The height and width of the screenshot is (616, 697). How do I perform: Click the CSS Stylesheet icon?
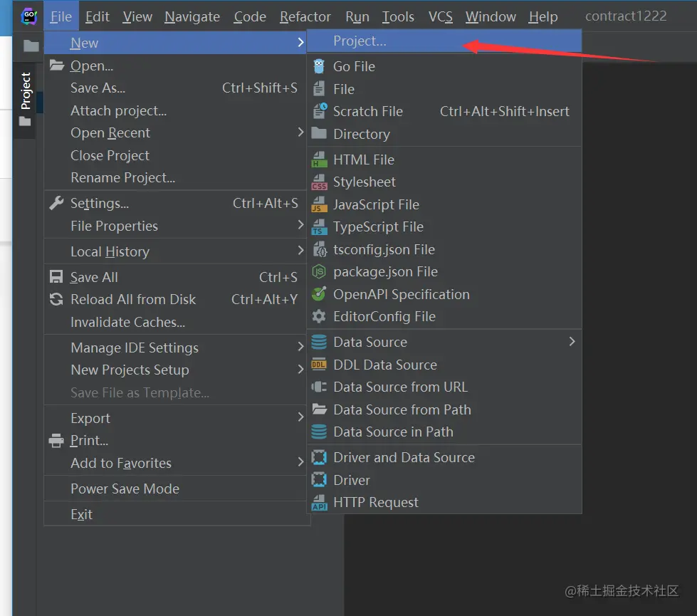(x=319, y=182)
